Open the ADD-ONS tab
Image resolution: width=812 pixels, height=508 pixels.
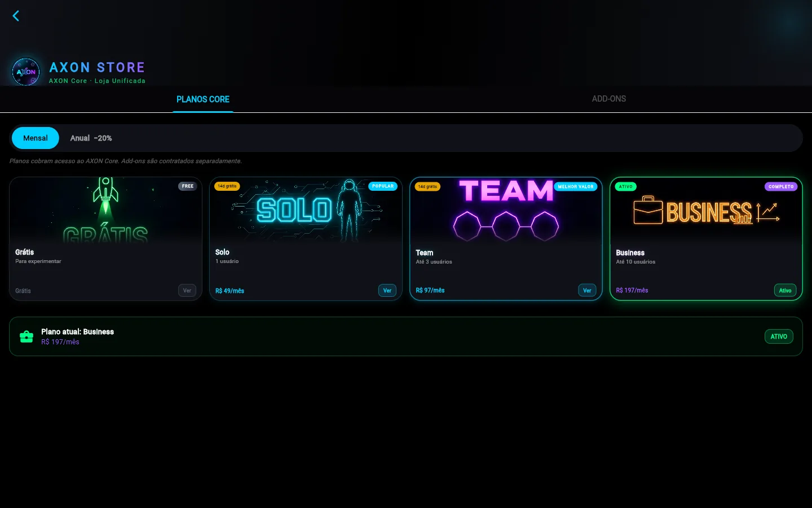tap(609, 99)
